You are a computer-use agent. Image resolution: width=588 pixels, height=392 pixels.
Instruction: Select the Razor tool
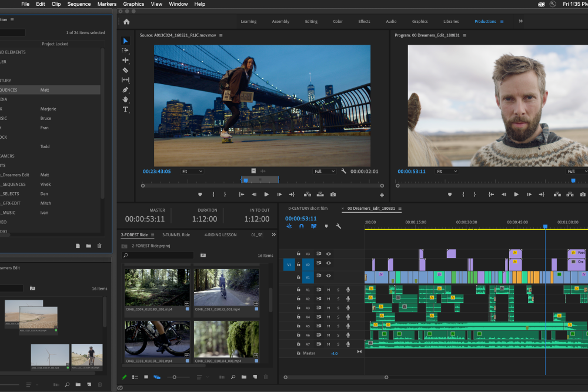point(125,70)
